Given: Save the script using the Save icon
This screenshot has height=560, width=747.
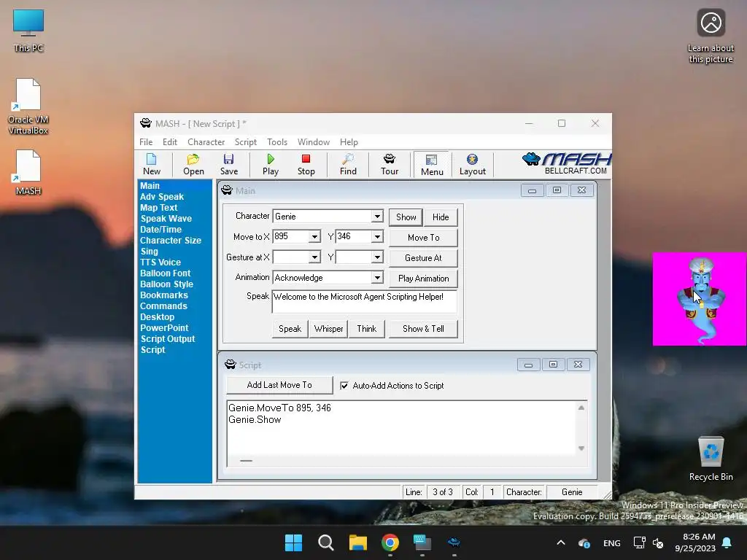Looking at the screenshot, I should click(228, 164).
